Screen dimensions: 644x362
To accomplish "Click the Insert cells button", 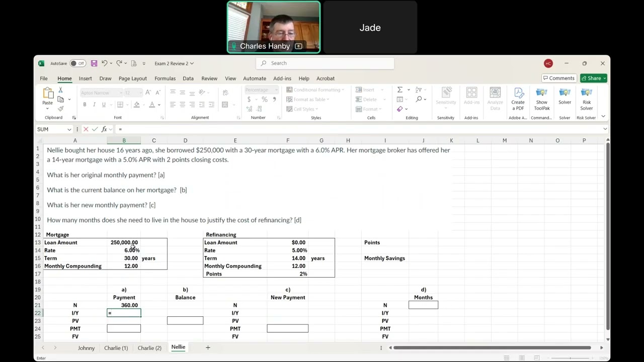I will [x=368, y=90].
